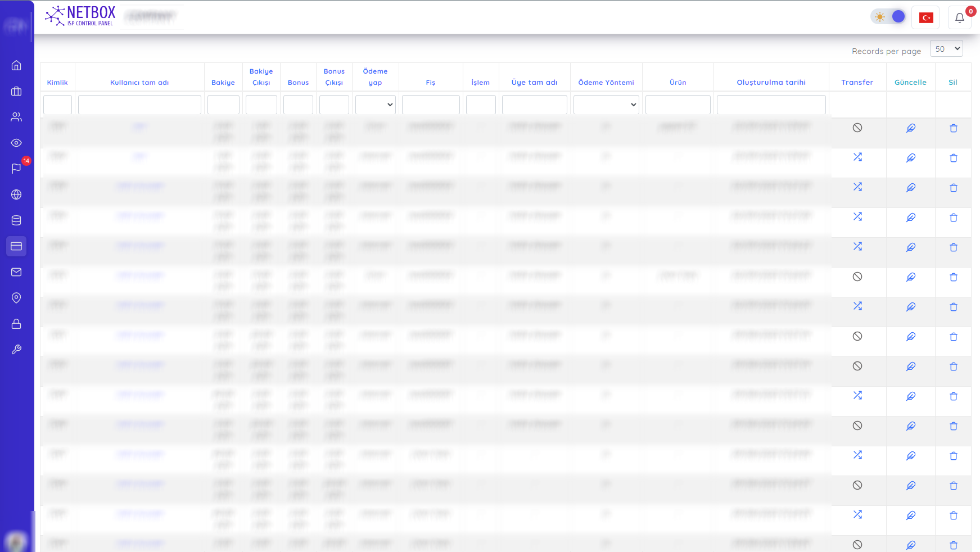Toggle the light/dark theme switch

[889, 17]
